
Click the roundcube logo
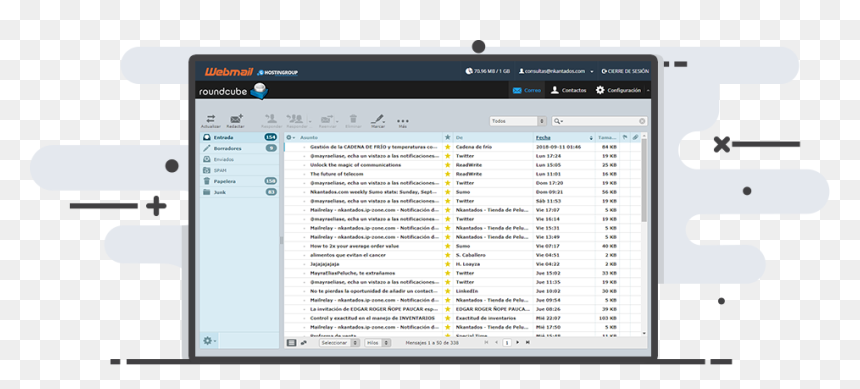tap(234, 91)
